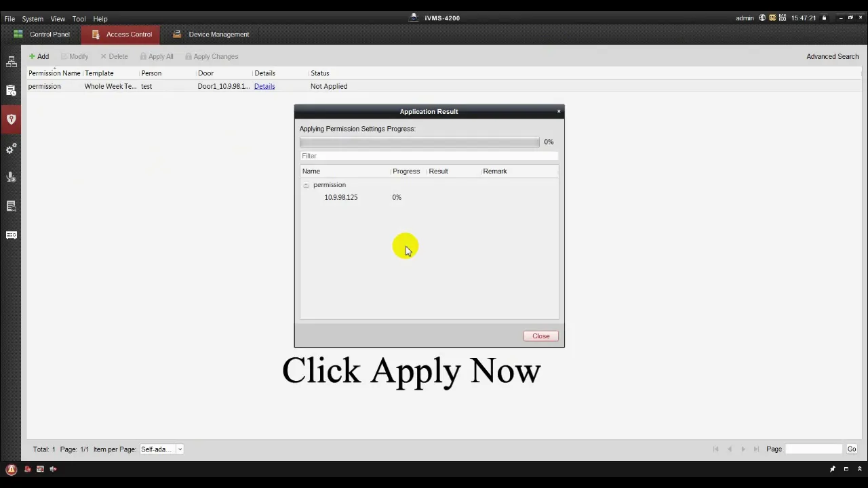
Task: Click the Filter input field
Action: click(x=429, y=156)
